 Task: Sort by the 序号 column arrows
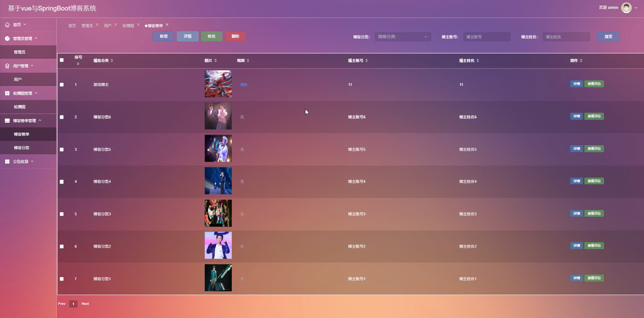pos(78,64)
